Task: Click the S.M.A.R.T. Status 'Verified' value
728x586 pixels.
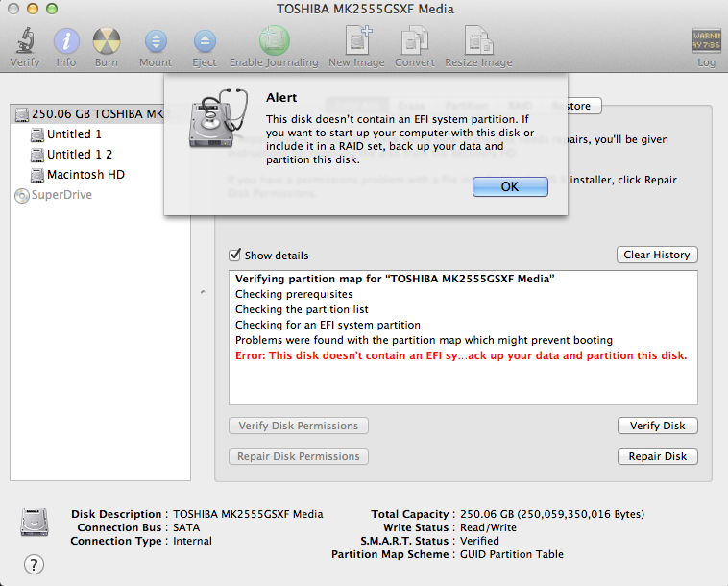Action: click(479, 541)
